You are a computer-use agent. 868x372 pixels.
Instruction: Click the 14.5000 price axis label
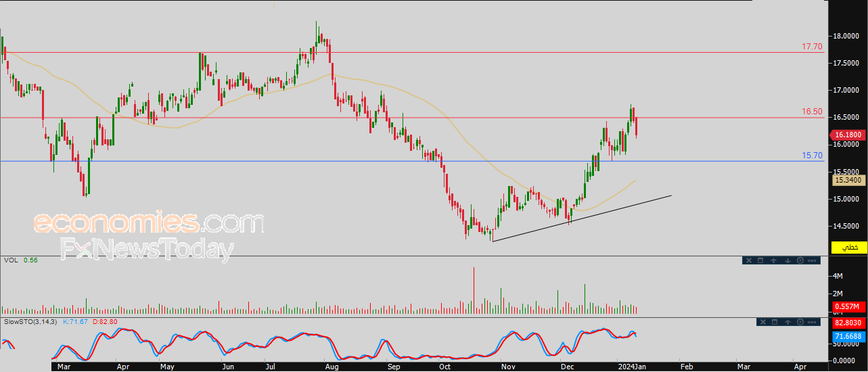click(848, 226)
